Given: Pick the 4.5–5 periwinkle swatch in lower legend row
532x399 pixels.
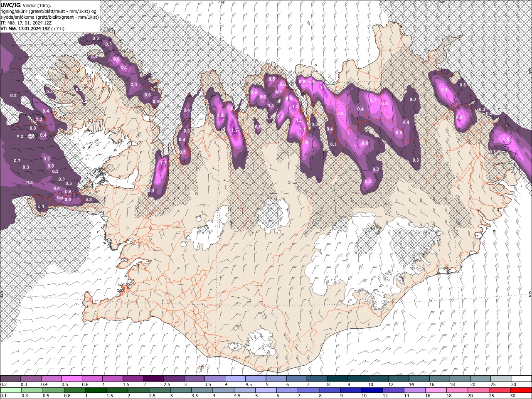Looking at the screenshot, I should point(244,390).
